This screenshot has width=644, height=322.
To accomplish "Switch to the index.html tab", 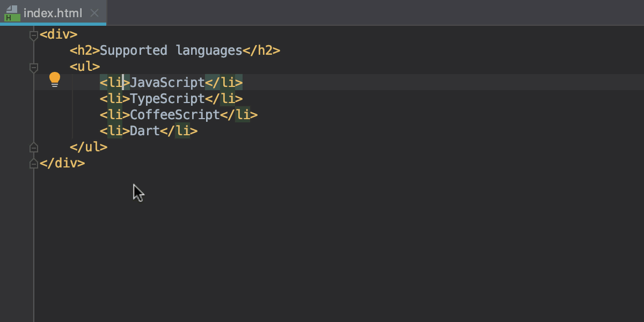I will [x=53, y=13].
